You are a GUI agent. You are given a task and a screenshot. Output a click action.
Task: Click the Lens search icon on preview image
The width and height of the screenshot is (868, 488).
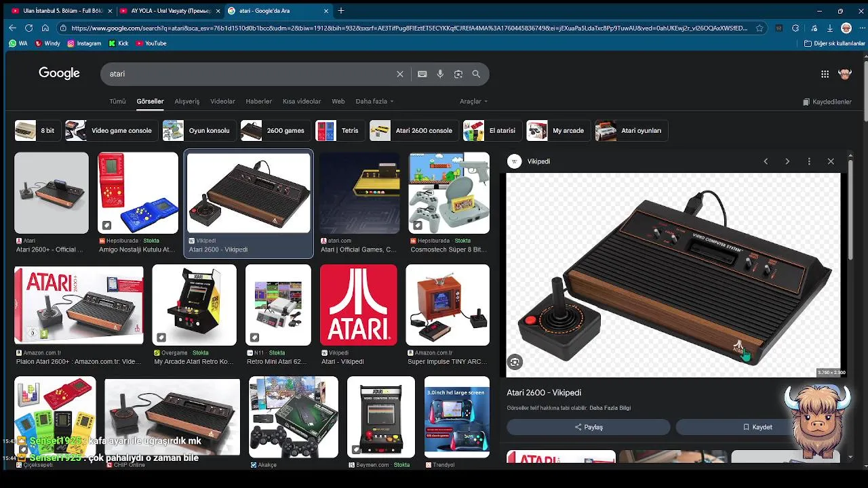pos(515,363)
